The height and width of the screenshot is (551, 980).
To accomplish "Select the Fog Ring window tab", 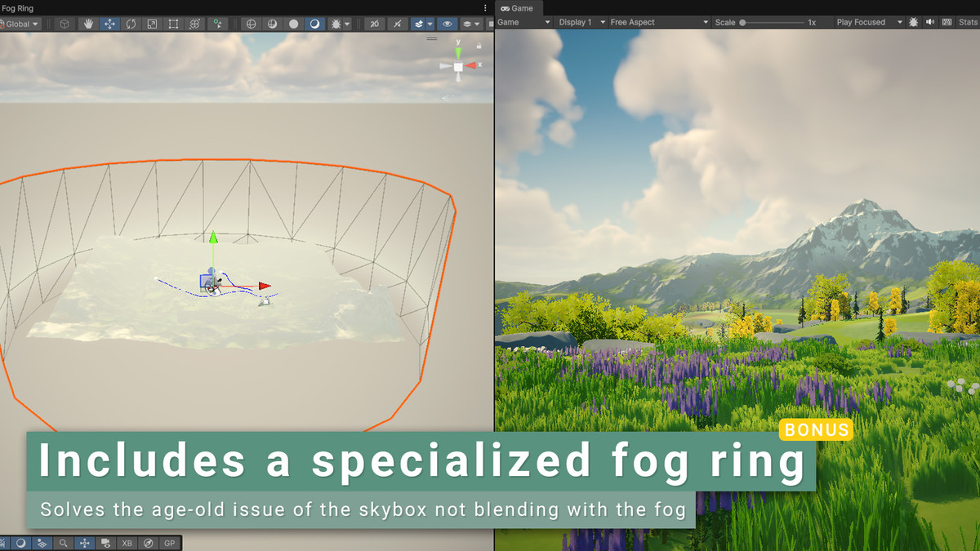I will click(x=17, y=8).
